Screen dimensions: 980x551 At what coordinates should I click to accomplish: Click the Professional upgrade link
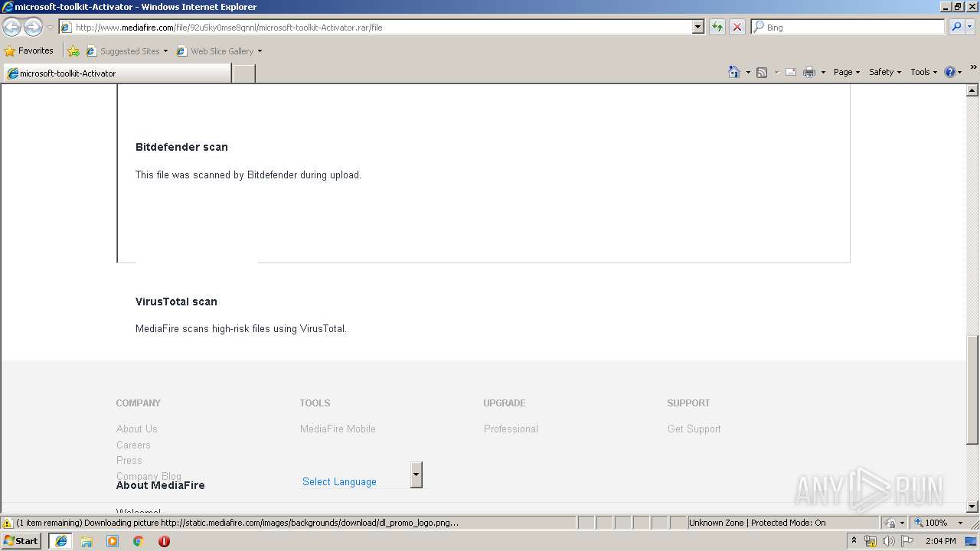coord(511,429)
